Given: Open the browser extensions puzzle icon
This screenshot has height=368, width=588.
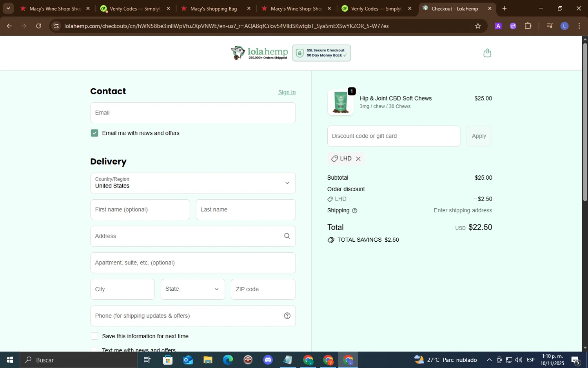Looking at the screenshot, I should point(528,26).
